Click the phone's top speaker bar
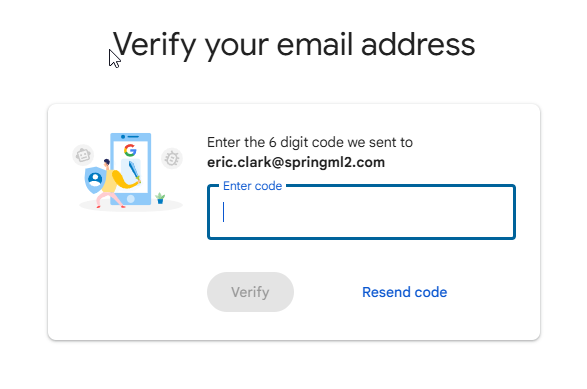This screenshot has width=587, height=389. [133, 137]
